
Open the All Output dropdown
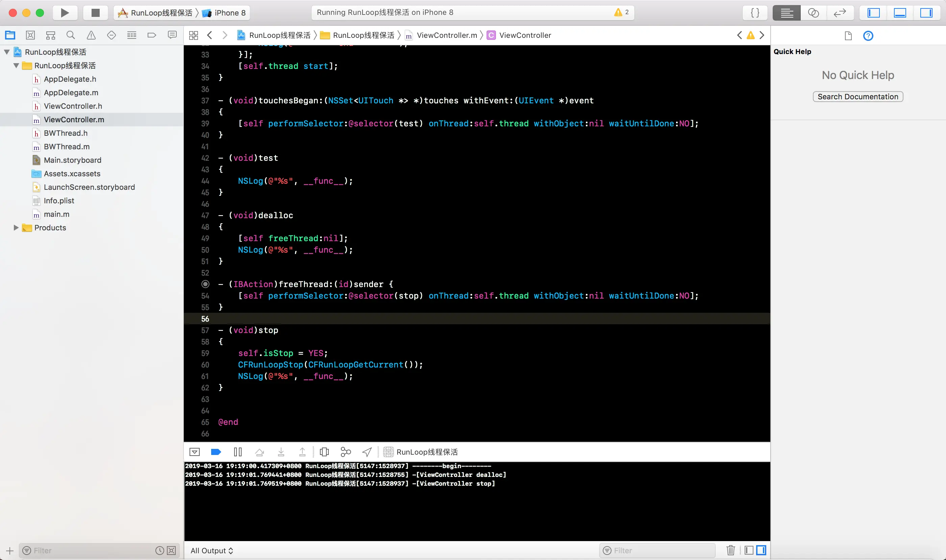[x=212, y=551]
